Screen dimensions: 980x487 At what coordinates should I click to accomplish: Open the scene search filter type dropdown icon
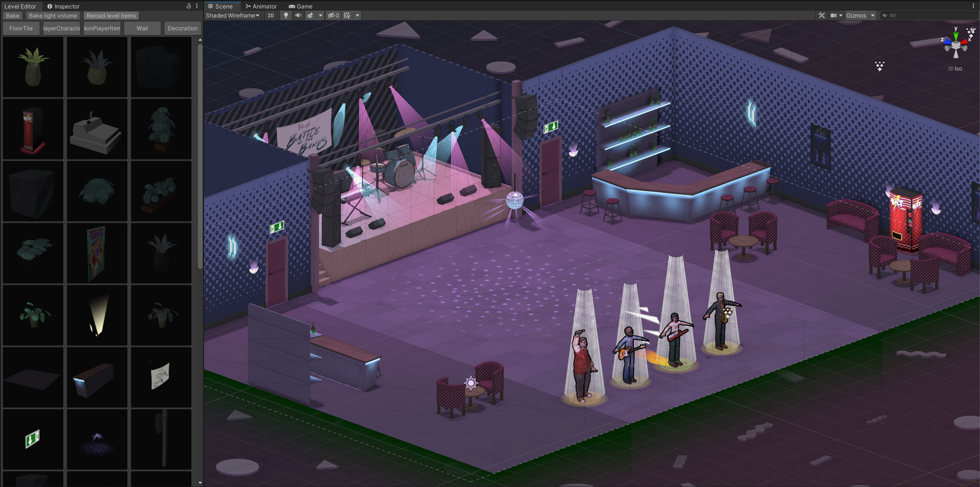pyautogui.click(x=885, y=15)
